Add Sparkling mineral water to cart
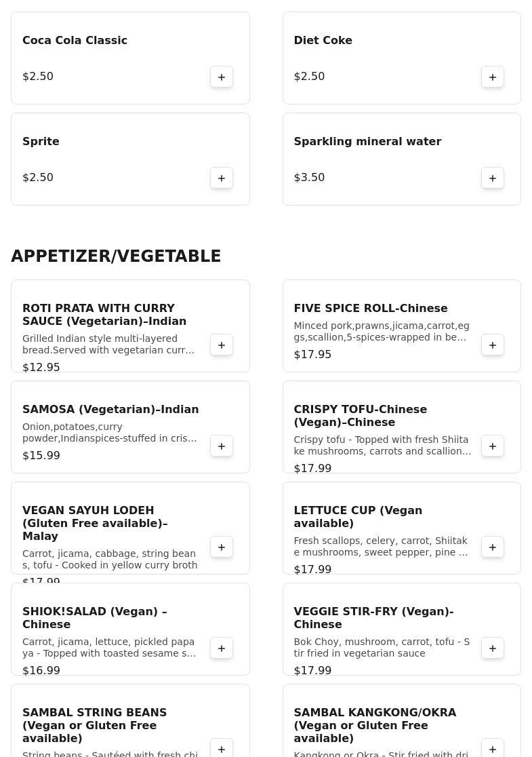This screenshot has height=757, width=532. pos(493,178)
